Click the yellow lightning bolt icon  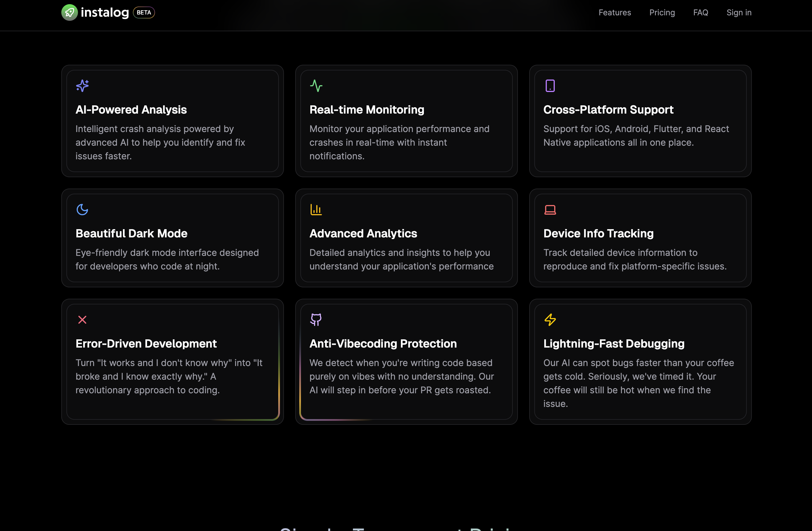point(550,320)
